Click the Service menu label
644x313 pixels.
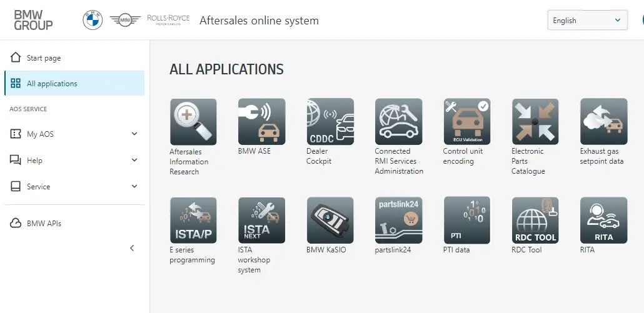pyautogui.click(x=38, y=187)
